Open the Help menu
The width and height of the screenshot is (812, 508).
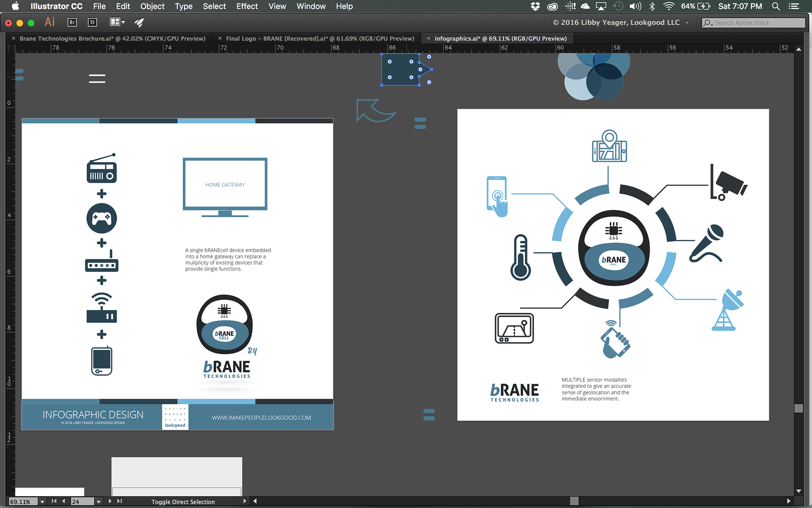point(344,6)
